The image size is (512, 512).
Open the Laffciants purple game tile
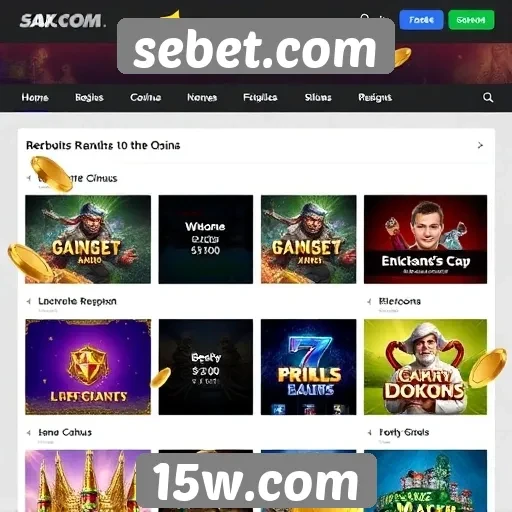point(88,367)
